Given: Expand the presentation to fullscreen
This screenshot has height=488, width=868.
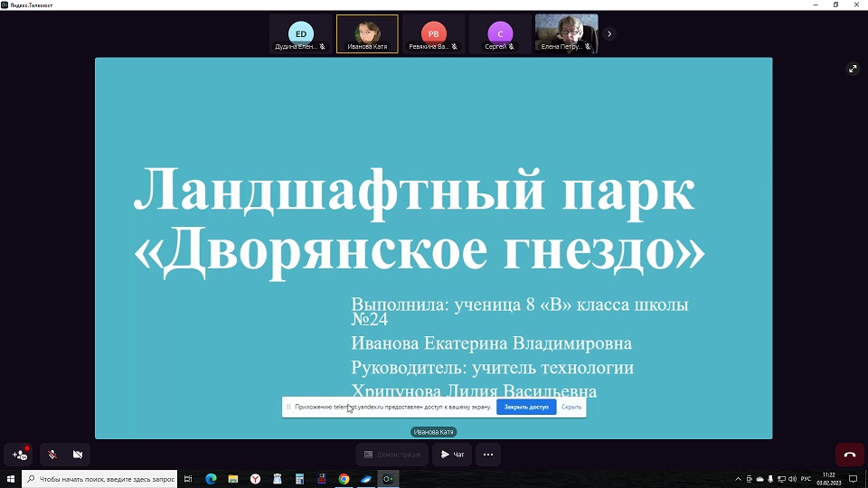Looking at the screenshot, I should pyautogui.click(x=852, y=69).
